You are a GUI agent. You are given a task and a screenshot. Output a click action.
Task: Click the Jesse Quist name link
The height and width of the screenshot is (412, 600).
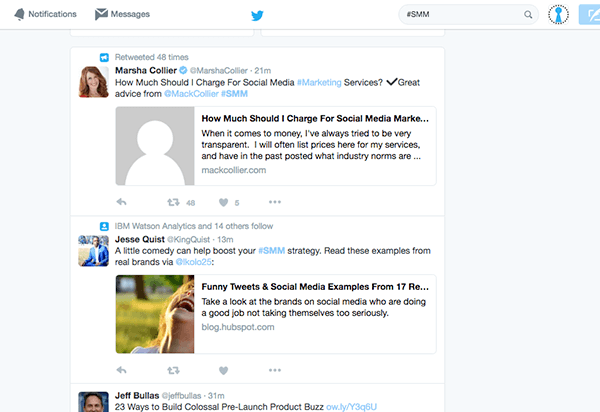[x=140, y=239]
